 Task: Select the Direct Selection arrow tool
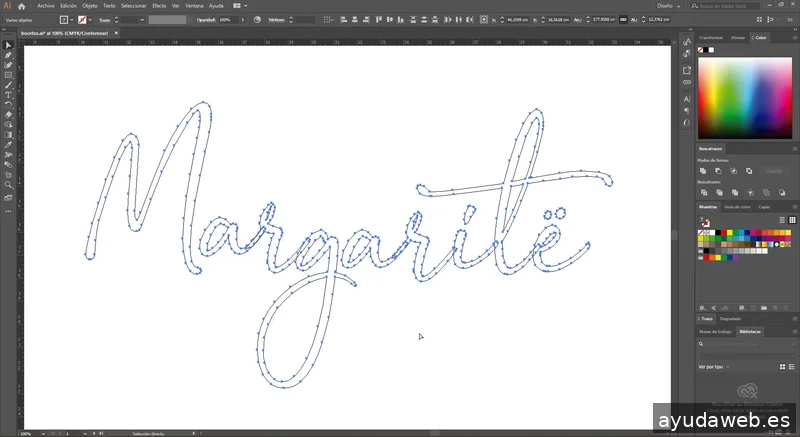(x=8, y=45)
